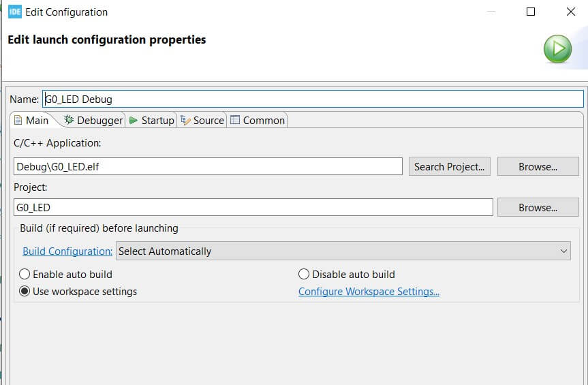Maximize the Edit Configuration window
Viewport: 588px width, 385px height.
[x=531, y=12]
